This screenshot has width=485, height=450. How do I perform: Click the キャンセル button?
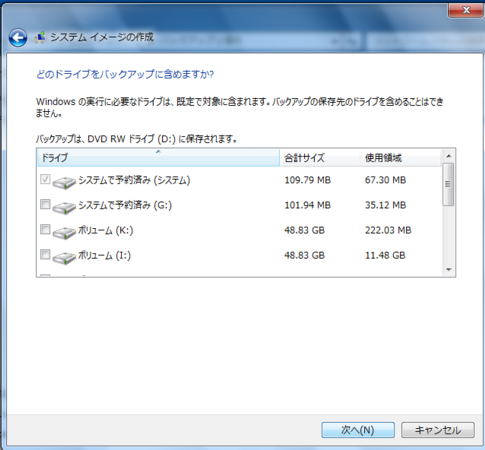point(438,430)
